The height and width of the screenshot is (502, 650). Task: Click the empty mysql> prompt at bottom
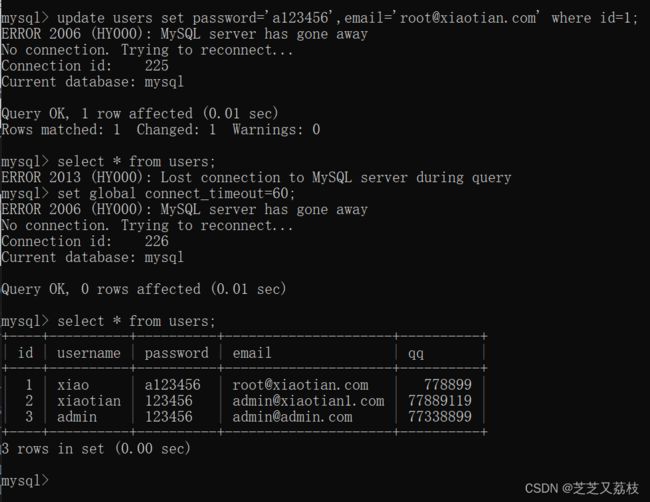point(25,480)
